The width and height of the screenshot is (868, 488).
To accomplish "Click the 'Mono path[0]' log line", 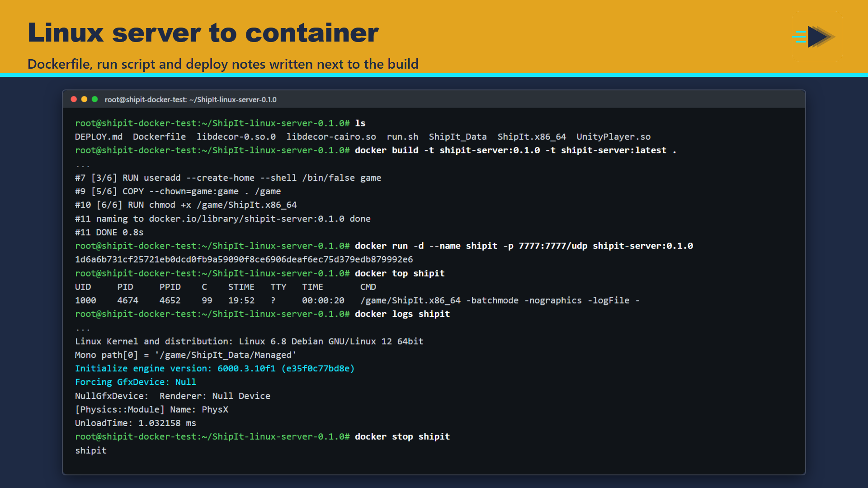I will [185, 355].
